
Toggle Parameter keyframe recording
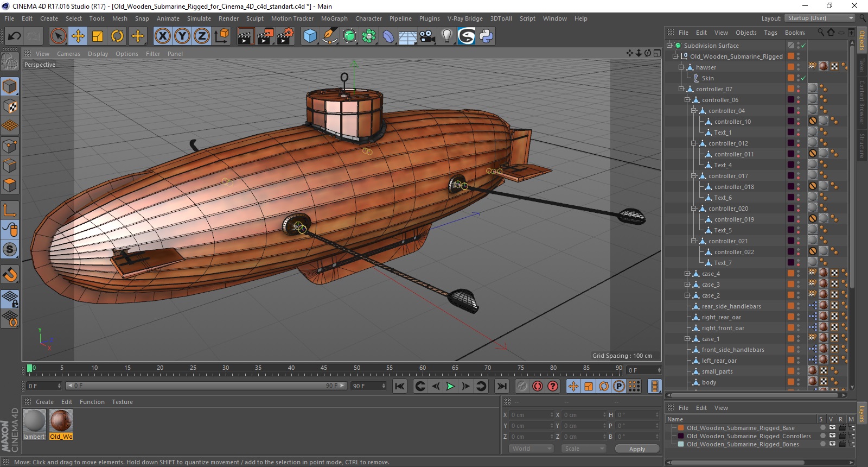pos(619,386)
